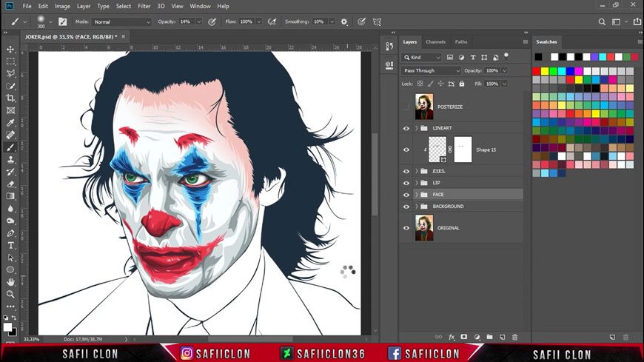
Task: Switch to the Paths tab
Action: pos(461,42)
